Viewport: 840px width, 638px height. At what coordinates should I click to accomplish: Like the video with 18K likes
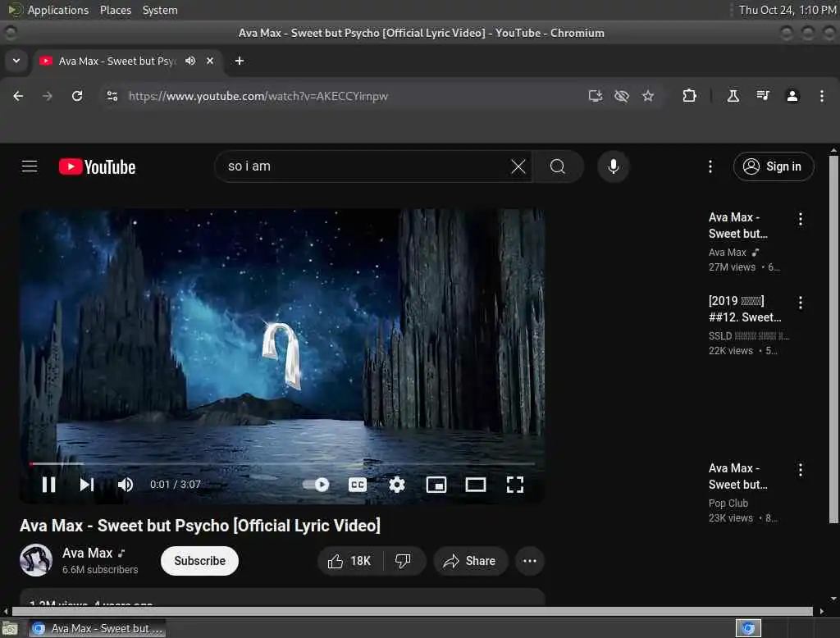pyautogui.click(x=349, y=561)
